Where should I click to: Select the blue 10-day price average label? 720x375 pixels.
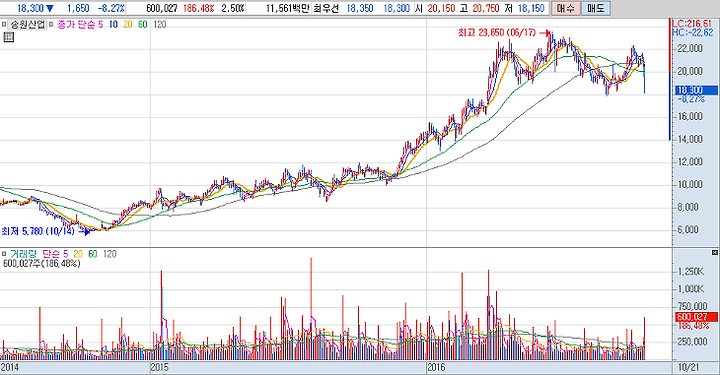coord(113,24)
